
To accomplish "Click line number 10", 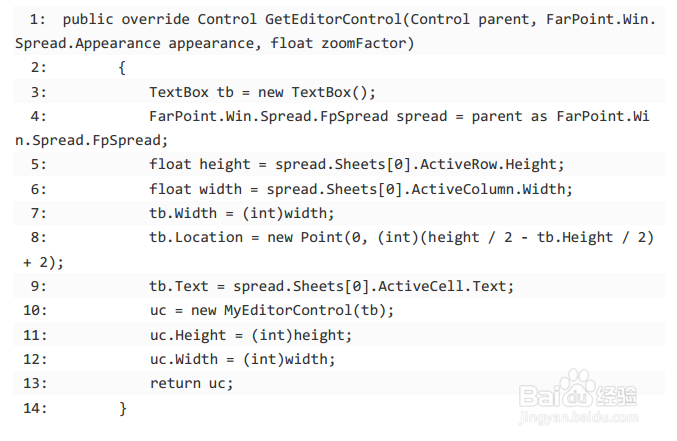I will 32,310.
